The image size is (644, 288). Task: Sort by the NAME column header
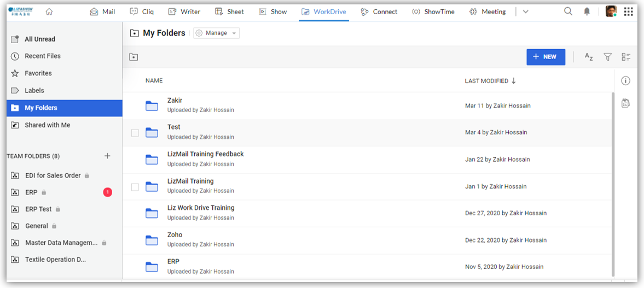point(154,81)
